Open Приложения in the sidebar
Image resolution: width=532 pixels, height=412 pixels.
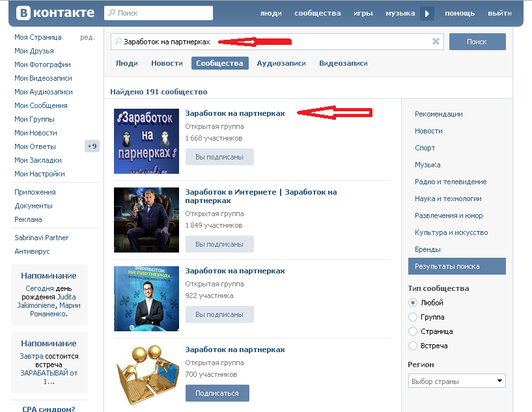click(x=35, y=192)
